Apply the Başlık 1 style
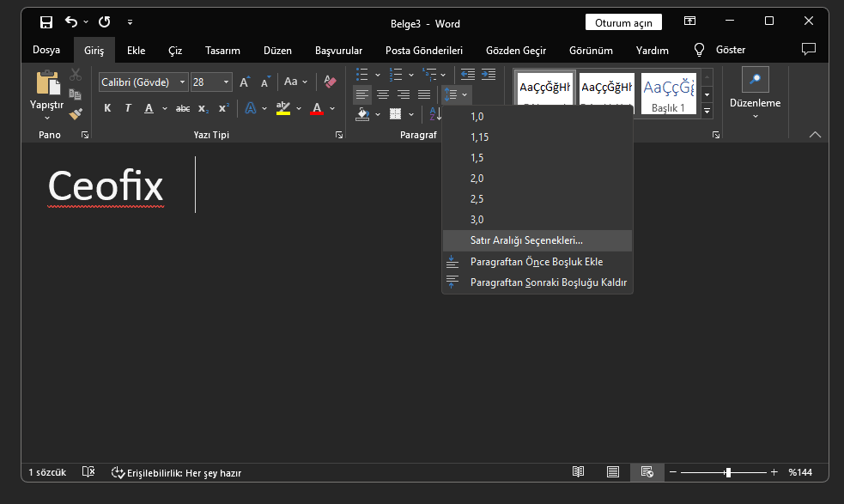844x504 pixels. (668, 93)
